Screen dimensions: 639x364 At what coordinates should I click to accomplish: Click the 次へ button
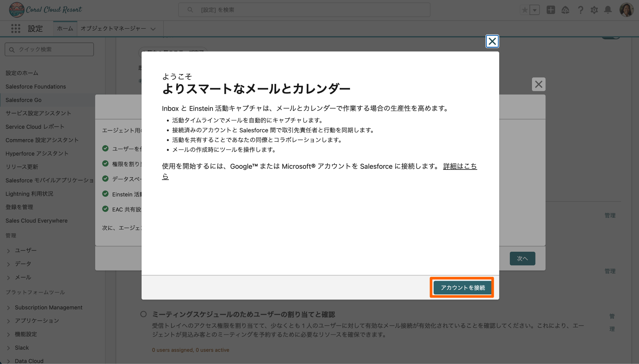point(522,258)
